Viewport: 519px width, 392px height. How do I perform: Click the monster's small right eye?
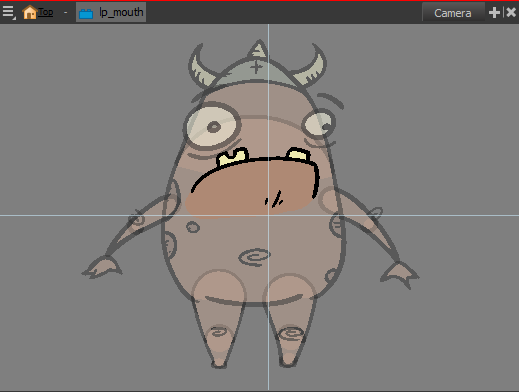pos(319,125)
